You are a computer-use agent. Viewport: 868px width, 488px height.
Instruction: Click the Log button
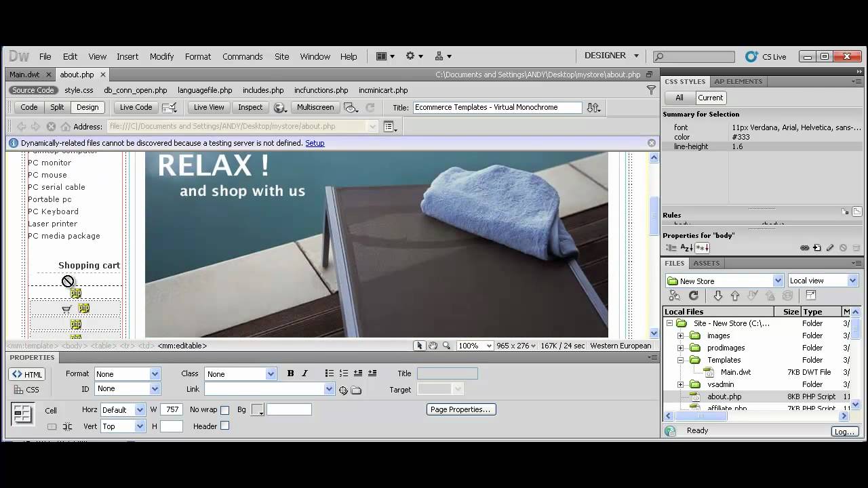click(x=844, y=431)
